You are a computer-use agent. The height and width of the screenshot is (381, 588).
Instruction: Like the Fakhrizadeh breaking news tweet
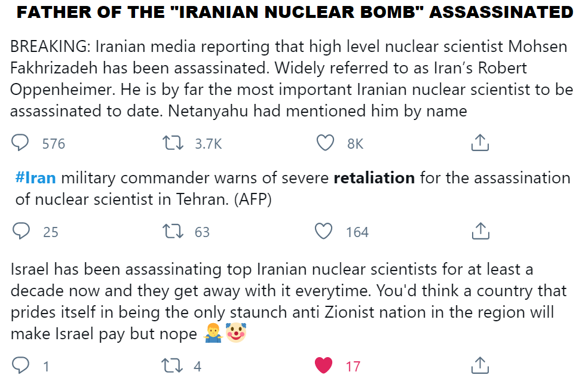325,143
